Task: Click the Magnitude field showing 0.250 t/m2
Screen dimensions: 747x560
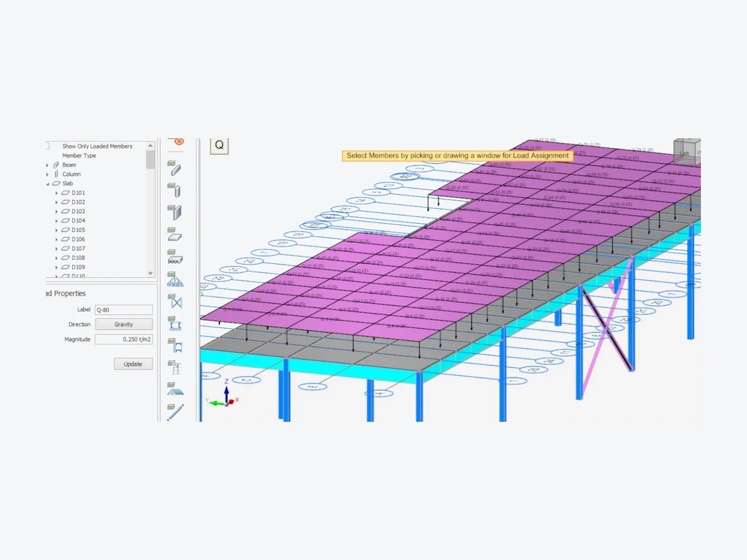Action: click(x=124, y=339)
